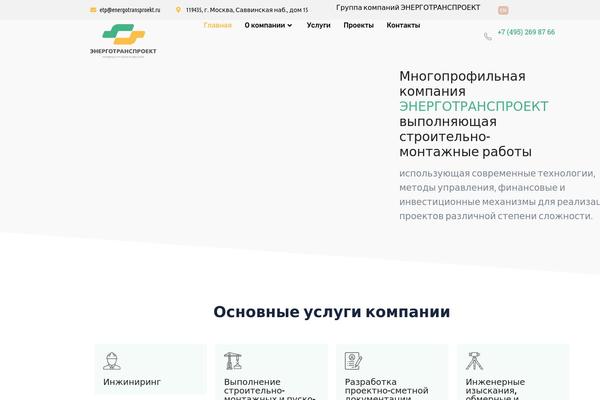Image resolution: width=600 pixels, height=400 pixels.
Task: Click the construction crane icon
Action: point(233,361)
